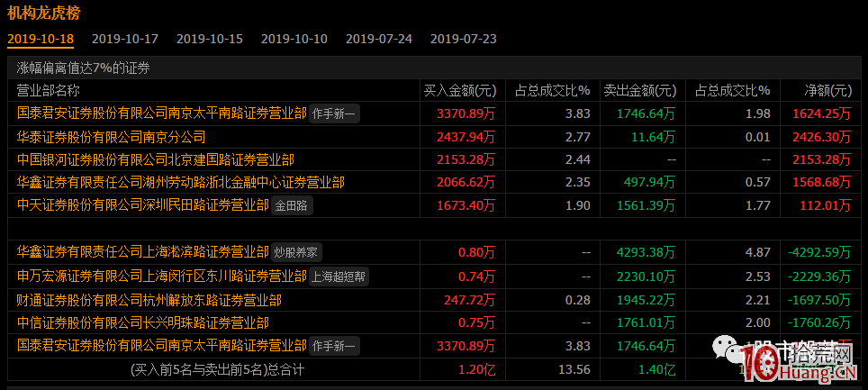The height and width of the screenshot is (390, 868).
Task: Select net amount -2229.36万
Action: 818,276
